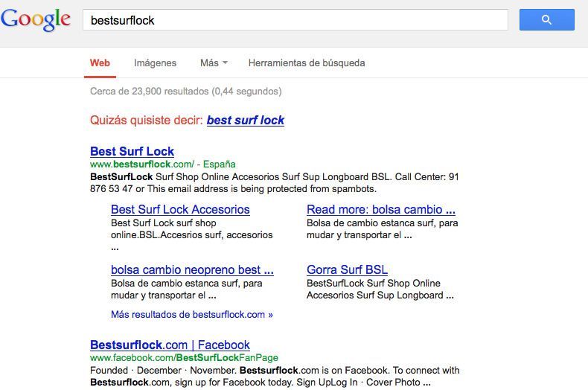Open Herramientas de búsqueda
588x390 pixels.
(307, 63)
